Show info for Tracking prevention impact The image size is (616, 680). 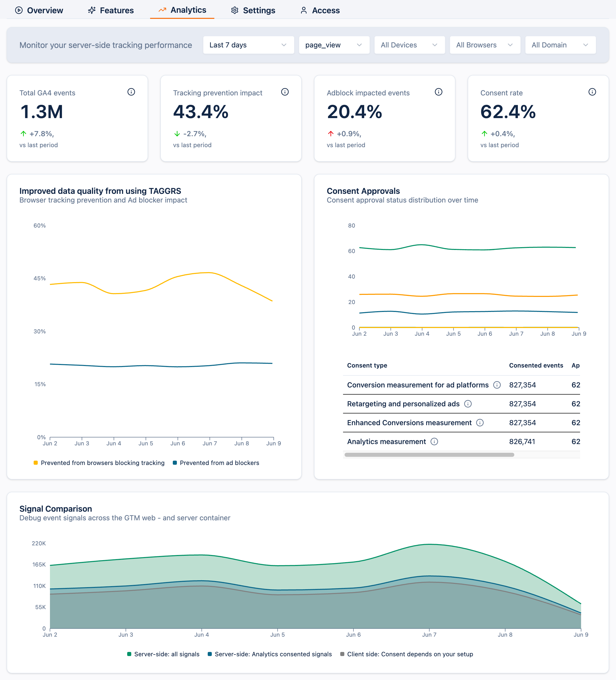coord(285,92)
